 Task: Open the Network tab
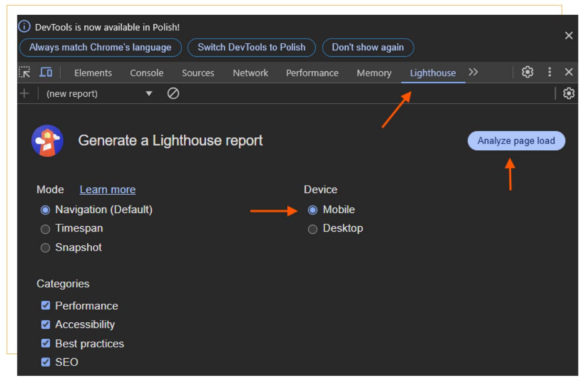tap(250, 73)
